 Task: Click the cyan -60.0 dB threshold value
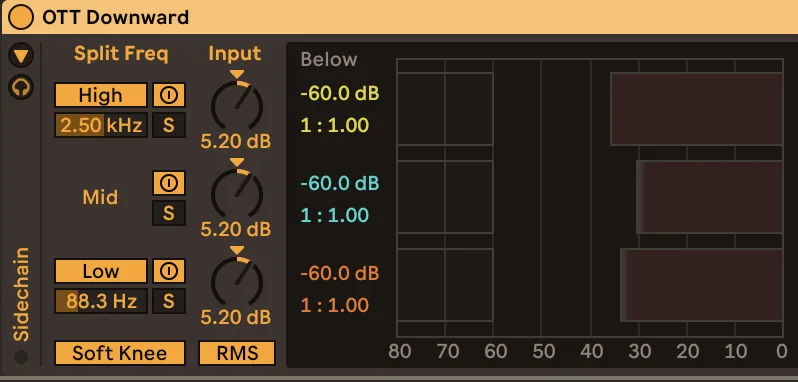click(339, 183)
